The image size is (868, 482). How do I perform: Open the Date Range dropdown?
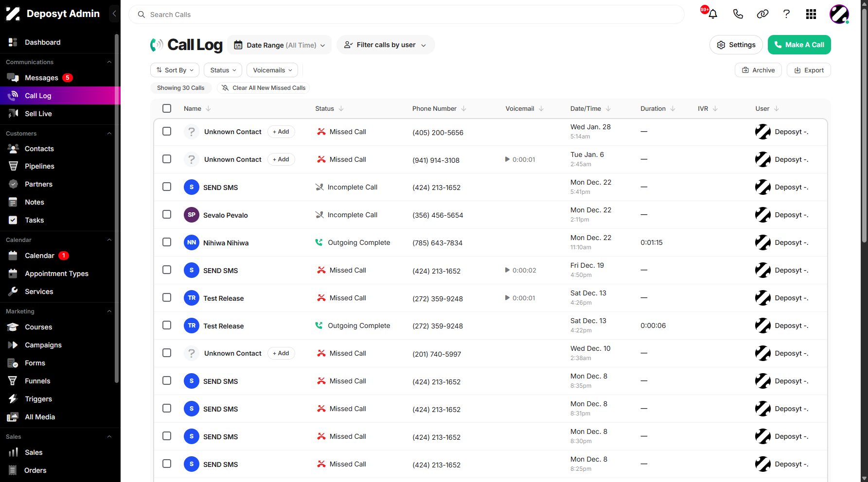[279, 45]
